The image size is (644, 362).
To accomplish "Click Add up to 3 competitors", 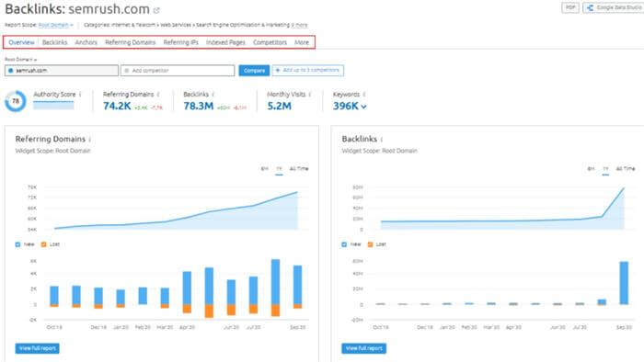I will (x=308, y=71).
